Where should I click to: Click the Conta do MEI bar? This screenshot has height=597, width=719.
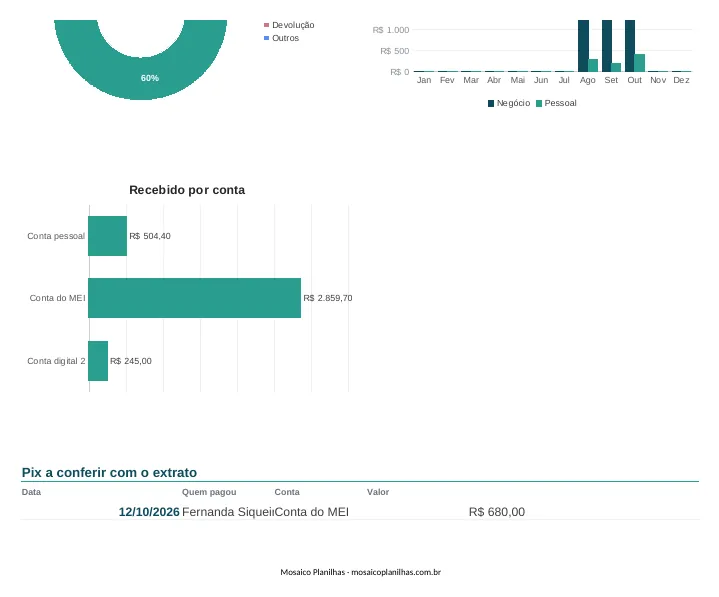[194, 298]
